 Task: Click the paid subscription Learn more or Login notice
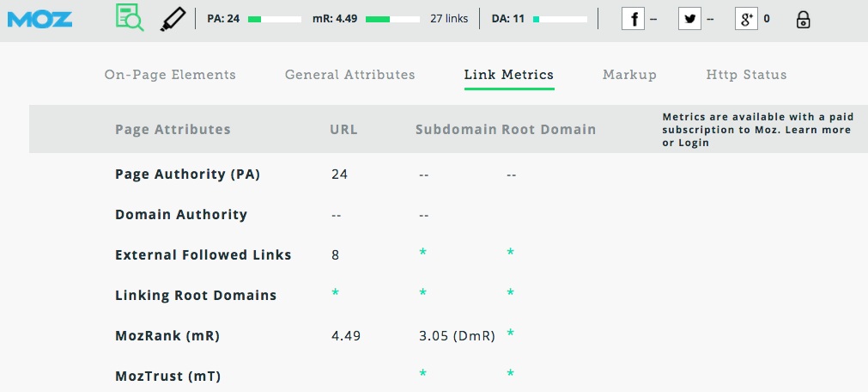click(x=758, y=130)
